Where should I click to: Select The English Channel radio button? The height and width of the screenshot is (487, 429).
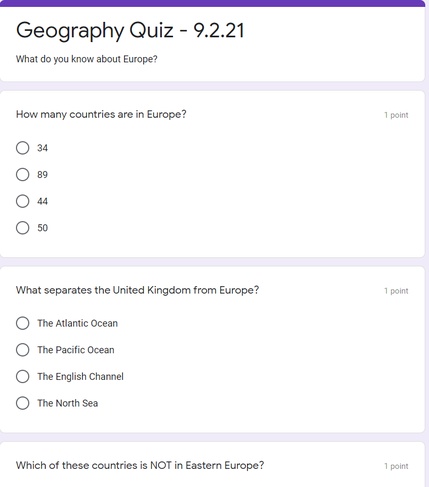[22, 376]
